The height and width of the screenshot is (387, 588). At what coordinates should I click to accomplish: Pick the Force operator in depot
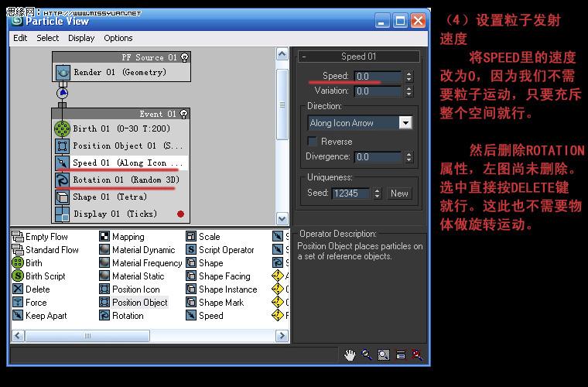point(29,303)
